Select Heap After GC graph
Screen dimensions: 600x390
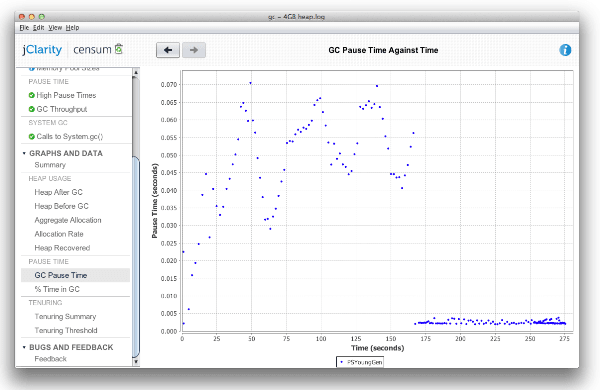click(59, 192)
